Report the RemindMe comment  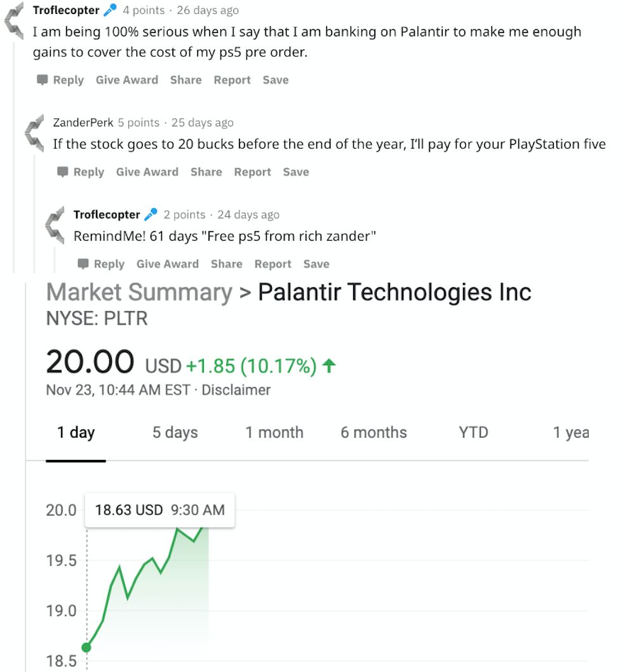272,264
